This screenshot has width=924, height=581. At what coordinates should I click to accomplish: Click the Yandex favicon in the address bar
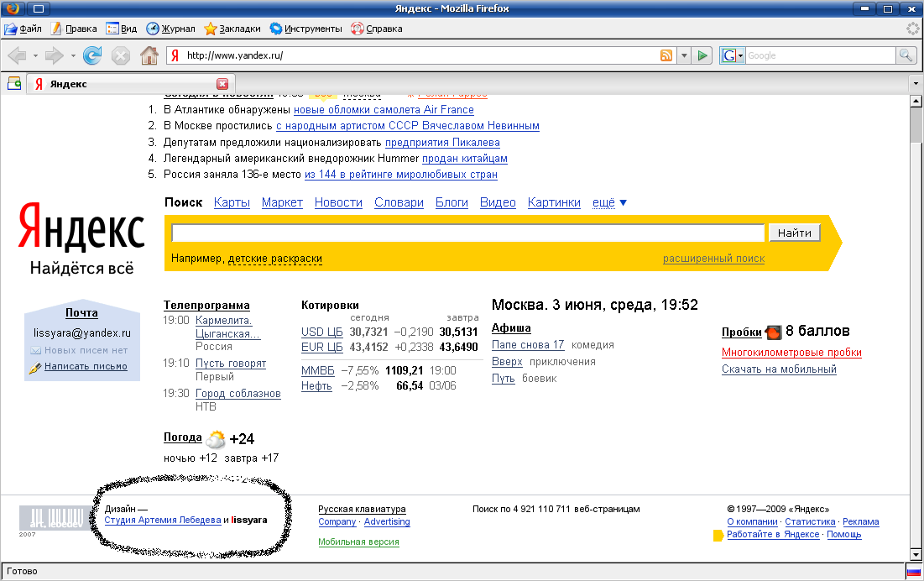175,55
